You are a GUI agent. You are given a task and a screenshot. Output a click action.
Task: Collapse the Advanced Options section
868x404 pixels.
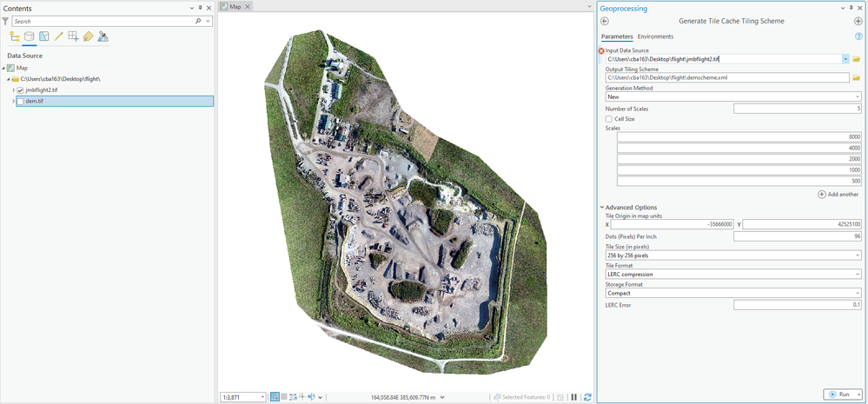[601, 207]
